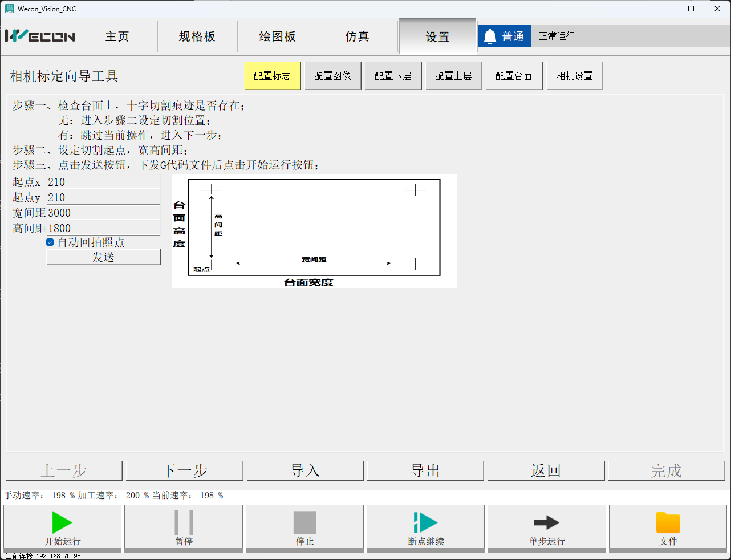Open the yellow folder File icon
This screenshot has width=731, height=560.
pyautogui.click(x=668, y=522)
